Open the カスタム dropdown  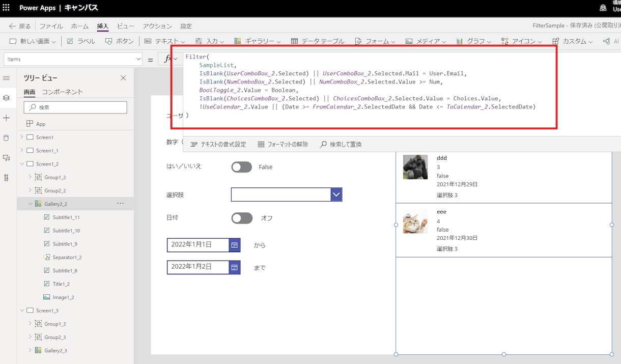[x=572, y=41]
